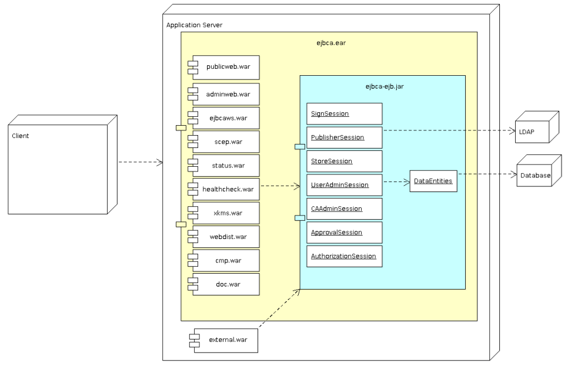Image resolution: width=588 pixels, height=380 pixels.
Task: Select the webdist.war component
Action: (x=226, y=237)
